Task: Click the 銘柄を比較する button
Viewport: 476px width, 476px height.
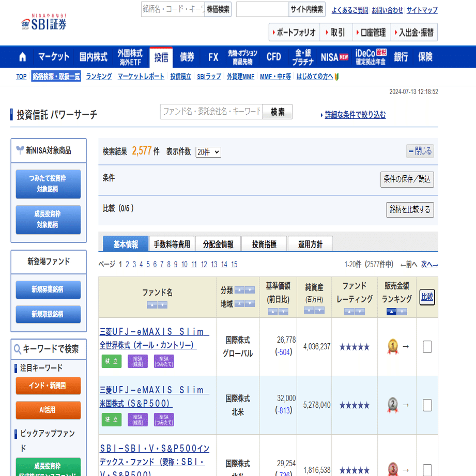Action: 410,209
